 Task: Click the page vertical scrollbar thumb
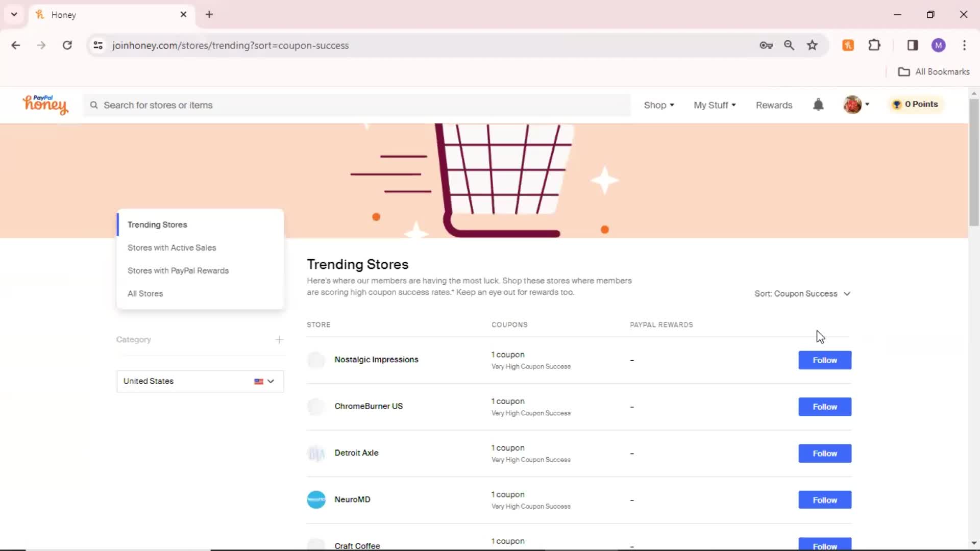click(x=974, y=162)
